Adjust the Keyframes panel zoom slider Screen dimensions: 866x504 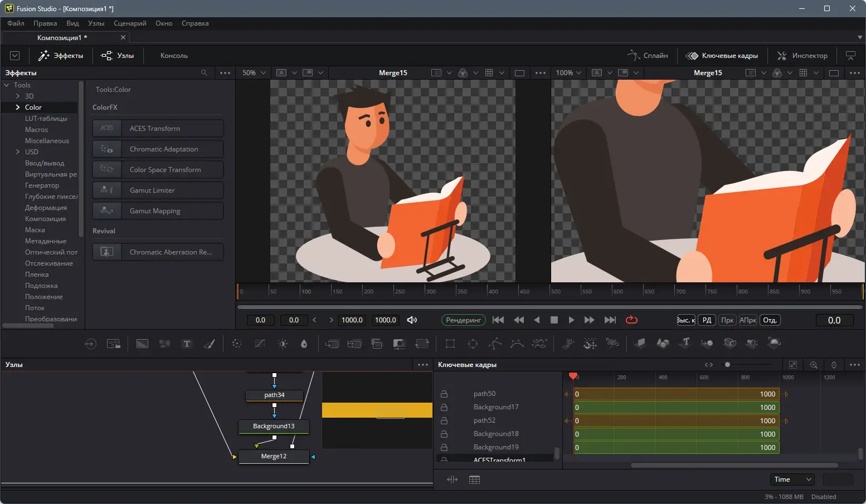pyautogui.click(x=727, y=365)
